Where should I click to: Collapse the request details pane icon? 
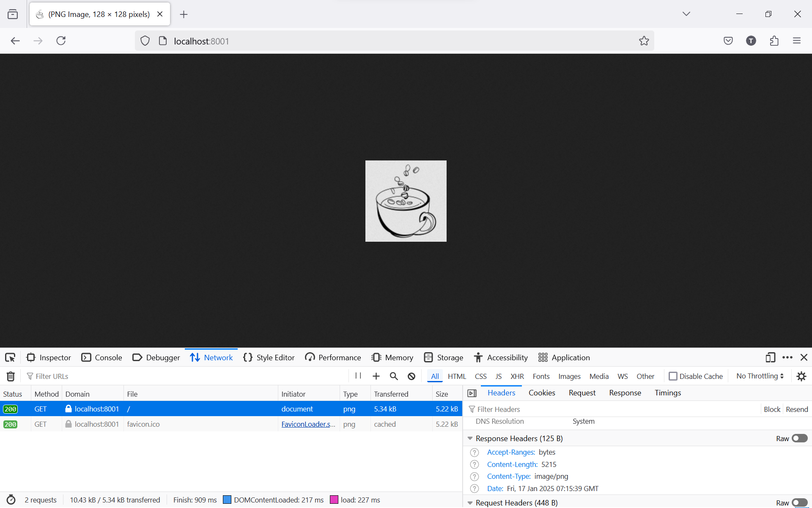[x=472, y=393]
